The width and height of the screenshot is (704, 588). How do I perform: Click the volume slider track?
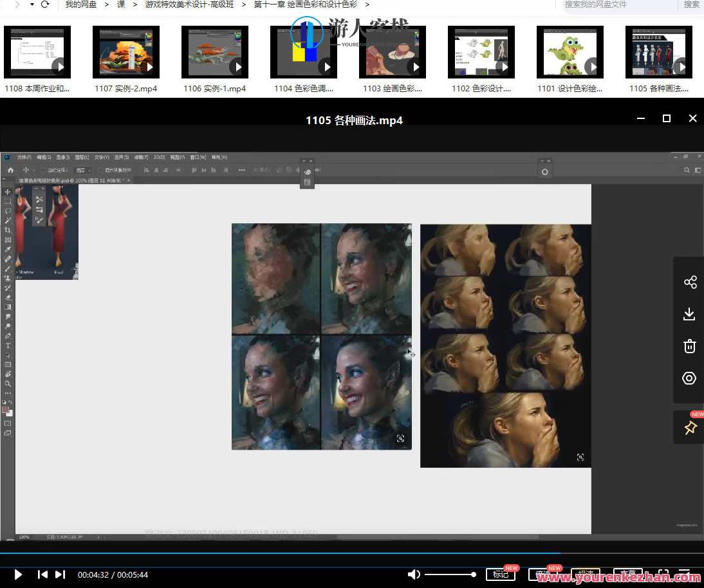(449, 574)
